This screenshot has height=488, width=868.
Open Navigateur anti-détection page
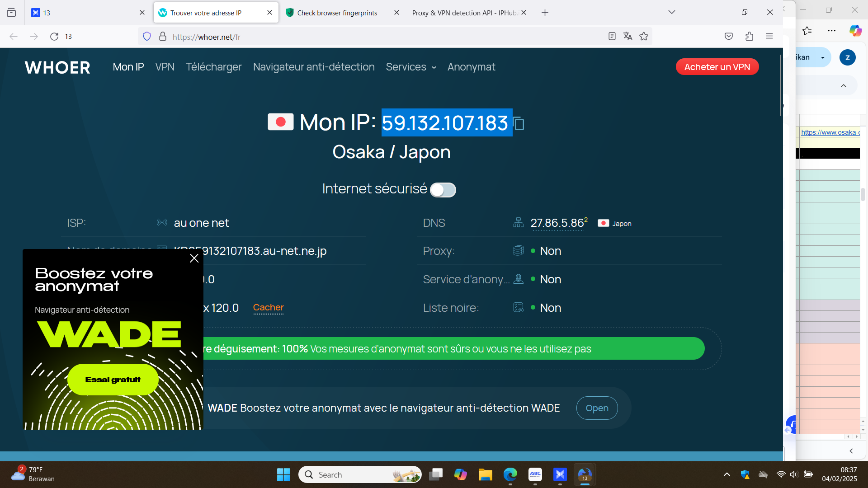pos(314,67)
